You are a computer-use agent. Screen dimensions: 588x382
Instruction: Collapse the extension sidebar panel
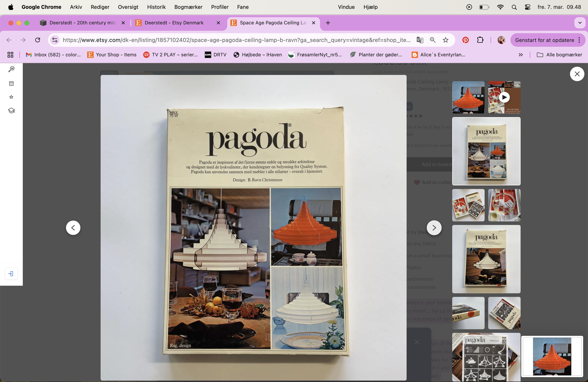point(11,273)
